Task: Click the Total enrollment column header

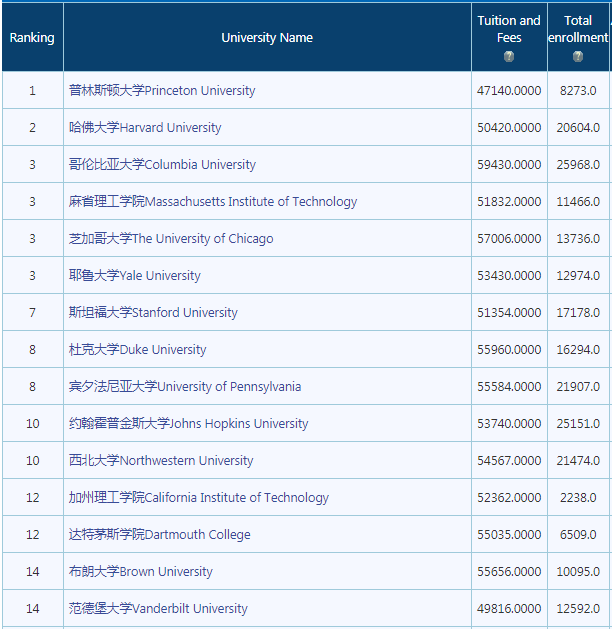Action: [578, 37]
